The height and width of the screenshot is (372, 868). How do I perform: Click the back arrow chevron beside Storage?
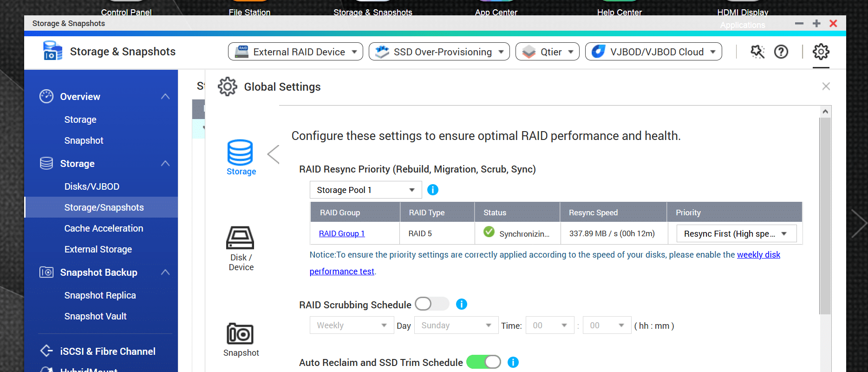[x=273, y=154]
